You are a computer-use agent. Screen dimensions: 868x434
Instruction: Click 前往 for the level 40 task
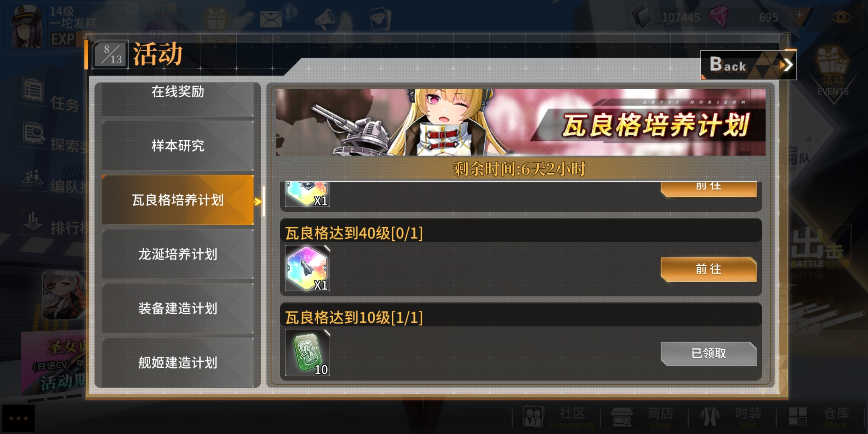pyautogui.click(x=708, y=269)
